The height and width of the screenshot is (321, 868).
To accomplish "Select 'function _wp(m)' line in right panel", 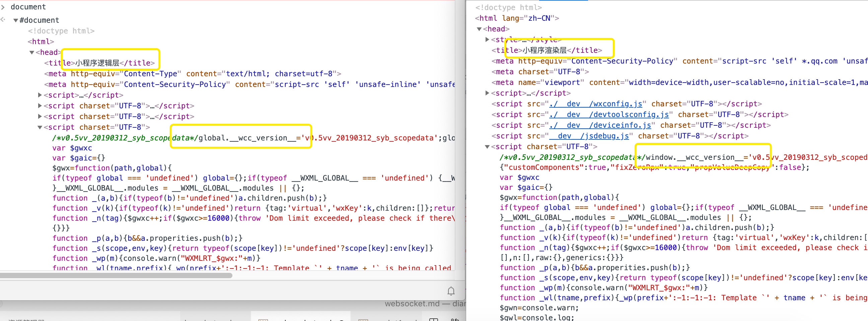I will click(603, 288).
